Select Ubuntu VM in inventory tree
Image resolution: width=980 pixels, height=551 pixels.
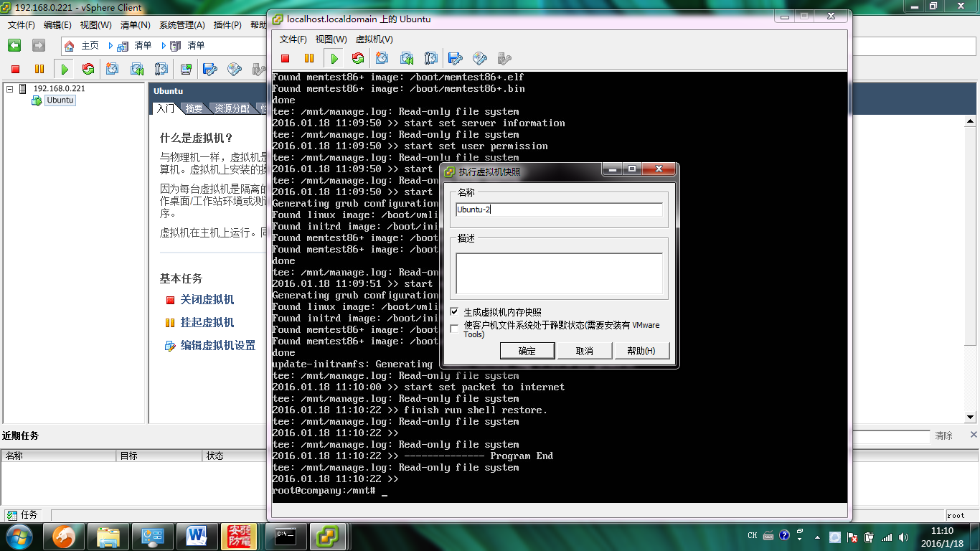point(60,100)
